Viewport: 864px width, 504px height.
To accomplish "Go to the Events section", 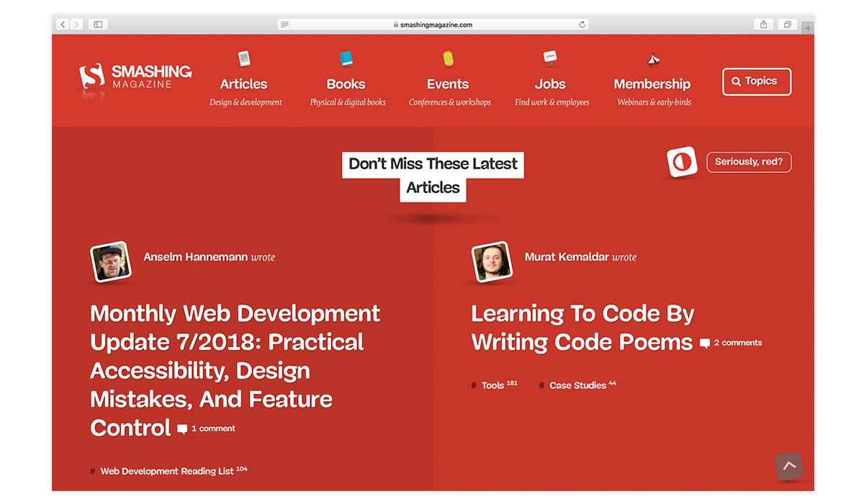I will (448, 84).
